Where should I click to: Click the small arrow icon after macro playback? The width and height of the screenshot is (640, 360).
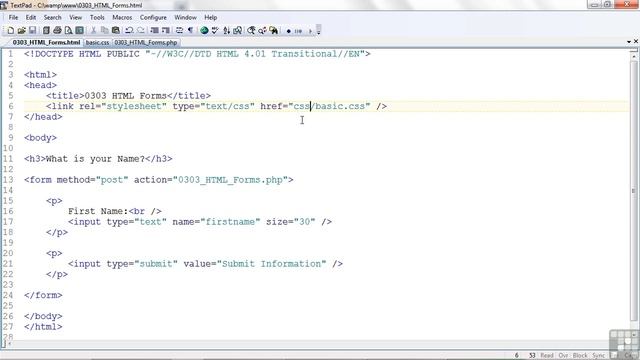(310, 31)
